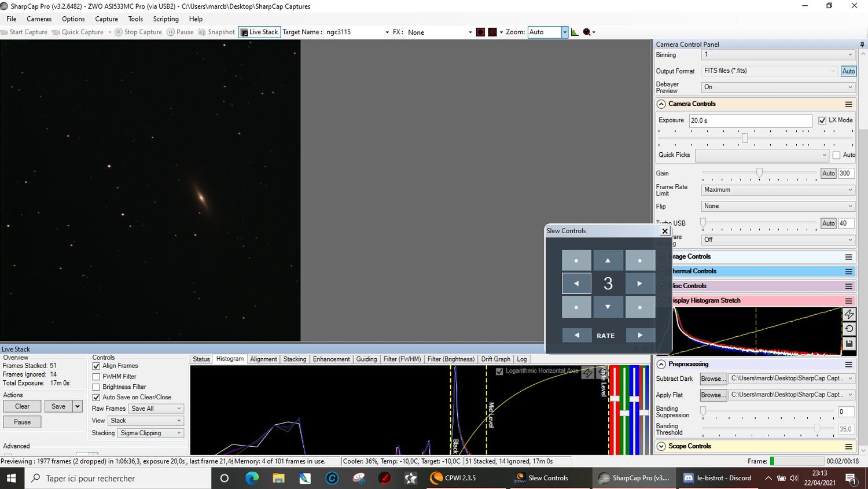Viewport: 868px width, 489px height.
Task: Open Discord from the Windows taskbar
Action: click(718, 478)
